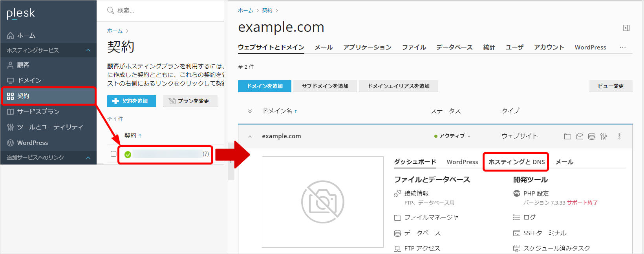
Task: Select 契約 in the sidebar
Action: click(48, 96)
